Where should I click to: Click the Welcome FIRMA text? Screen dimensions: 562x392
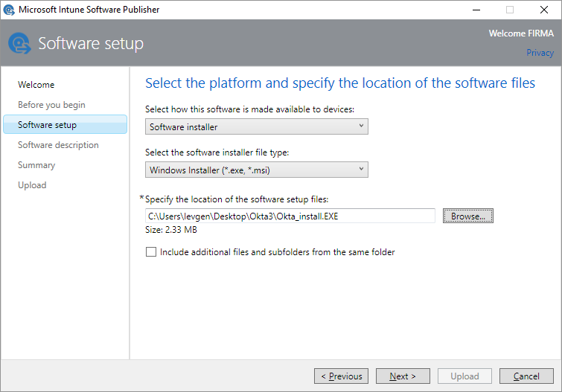[521, 33]
